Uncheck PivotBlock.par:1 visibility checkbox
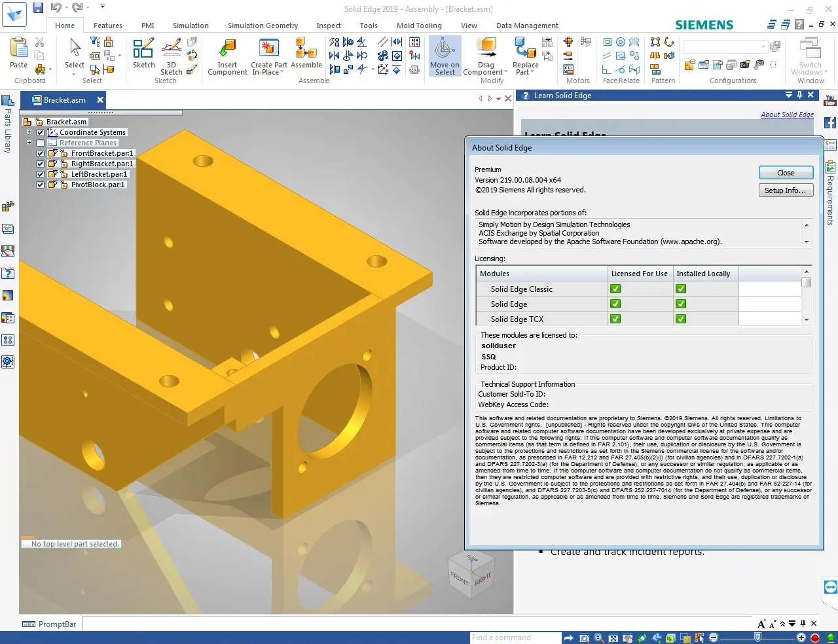Screen dimensions: 838x644 40,185
